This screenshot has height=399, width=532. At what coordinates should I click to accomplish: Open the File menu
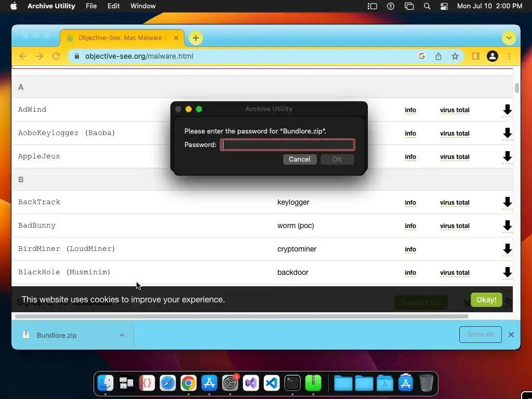click(x=91, y=6)
